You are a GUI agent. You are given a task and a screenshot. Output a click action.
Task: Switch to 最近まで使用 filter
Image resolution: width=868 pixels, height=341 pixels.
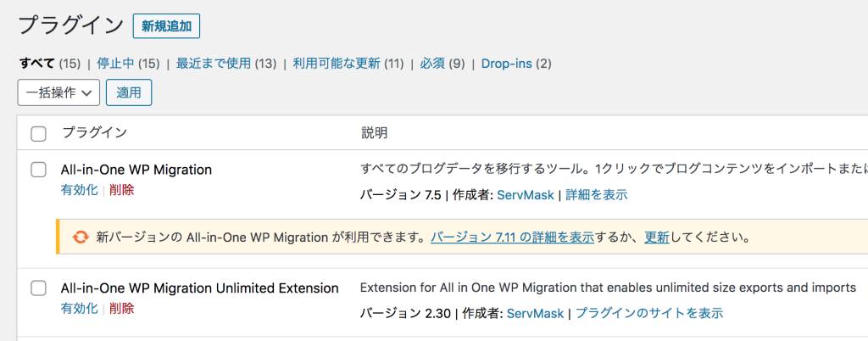click(215, 64)
